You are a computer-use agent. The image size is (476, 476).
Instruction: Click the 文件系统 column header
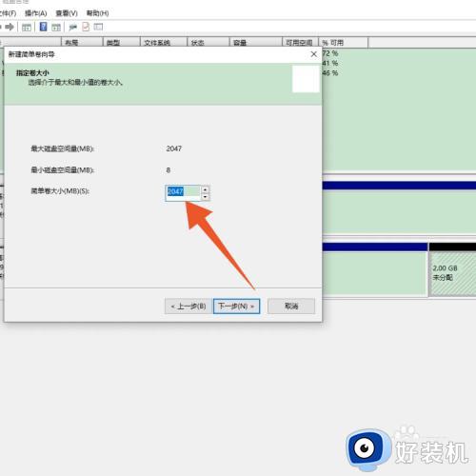(x=164, y=42)
